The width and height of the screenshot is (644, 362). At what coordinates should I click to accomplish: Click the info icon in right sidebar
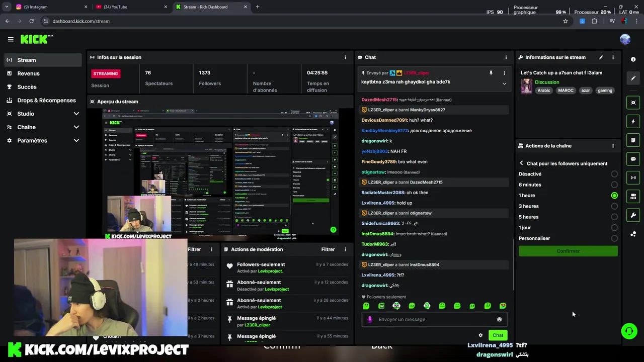tap(633, 59)
